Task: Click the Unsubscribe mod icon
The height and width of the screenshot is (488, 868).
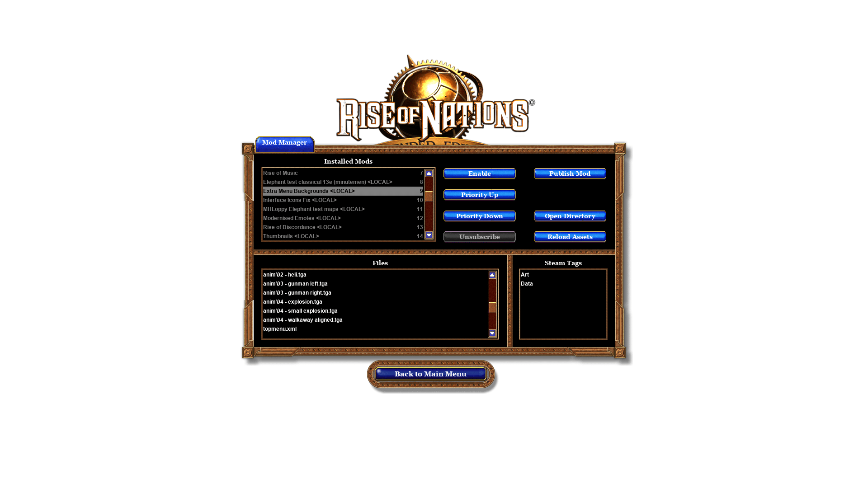Action: [479, 237]
